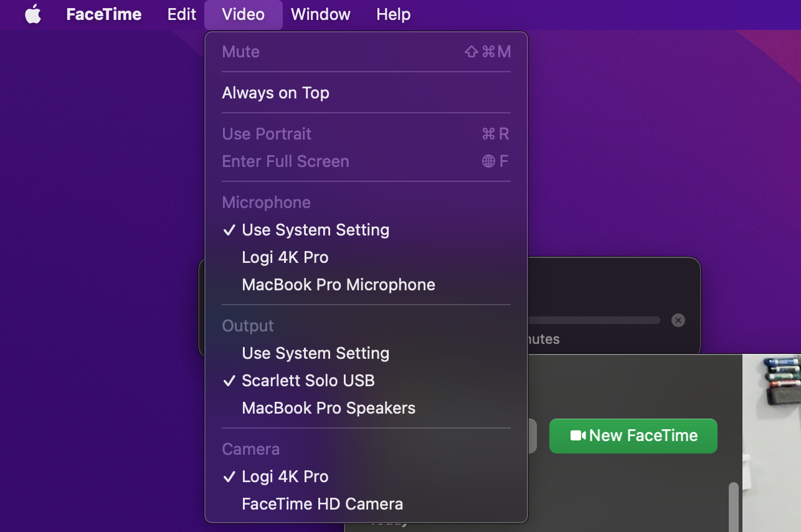Image resolution: width=801 pixels, height=532 pixels.
Task: Click the progress bar in the notification
Action: click(594, 320)
